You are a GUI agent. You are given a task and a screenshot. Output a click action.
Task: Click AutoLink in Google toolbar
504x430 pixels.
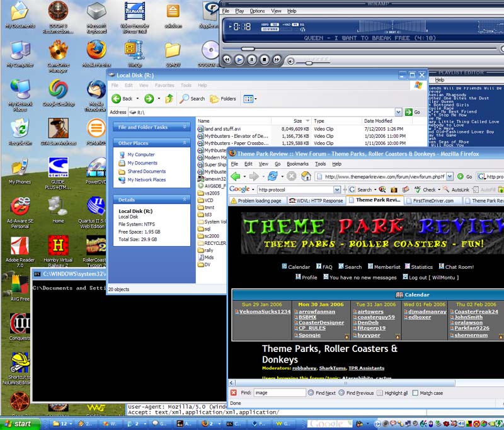click(x=456, y=190)
